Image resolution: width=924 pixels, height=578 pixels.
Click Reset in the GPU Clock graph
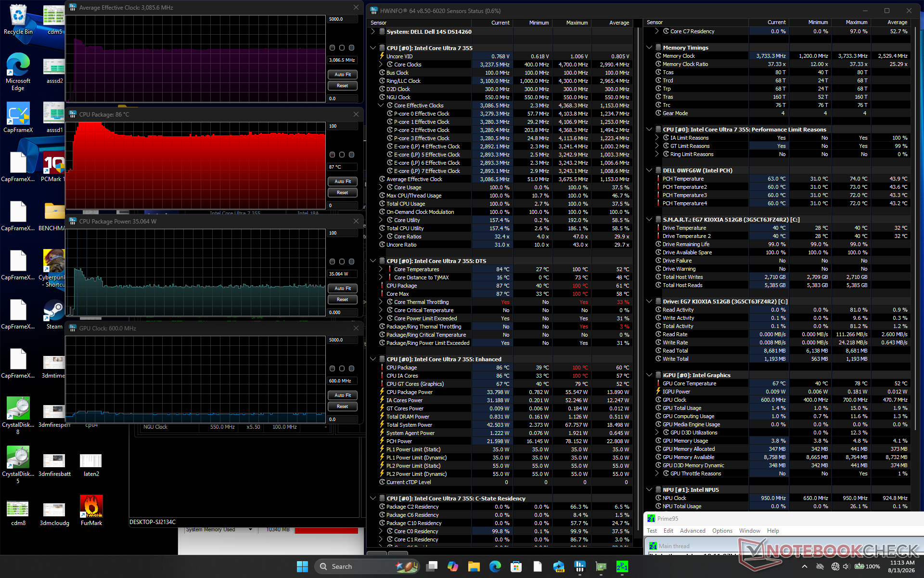[x=343, y=407]
